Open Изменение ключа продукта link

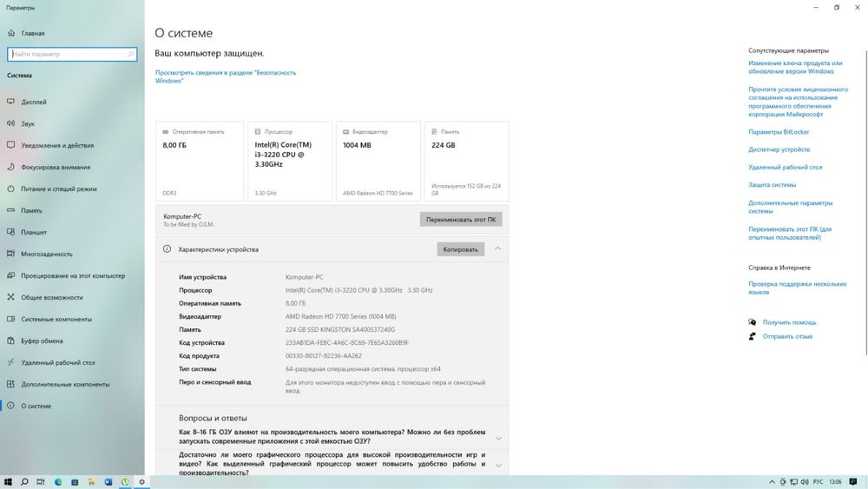(795, 67)
